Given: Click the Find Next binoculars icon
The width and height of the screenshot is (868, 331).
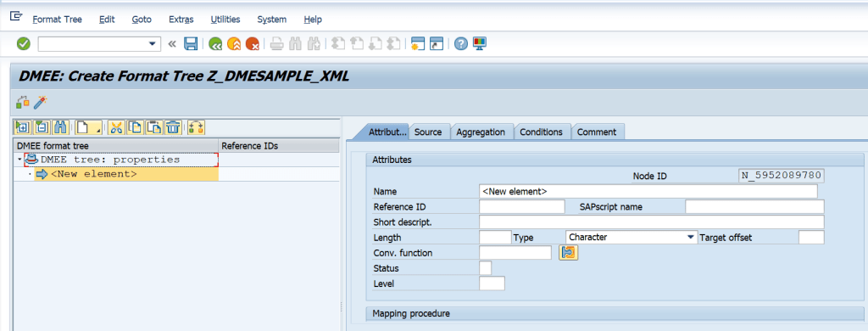Looking at the screenshot, I should coord(314,44).
